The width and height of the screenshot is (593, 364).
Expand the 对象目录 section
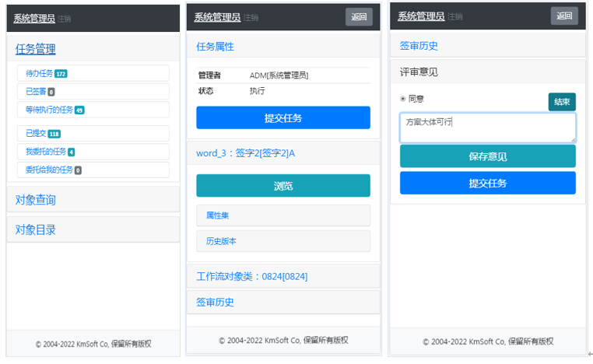point(36,229)
